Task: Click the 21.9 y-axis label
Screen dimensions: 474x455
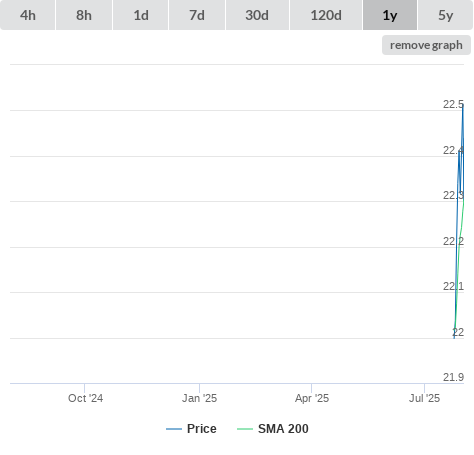Action: (453, 377)
